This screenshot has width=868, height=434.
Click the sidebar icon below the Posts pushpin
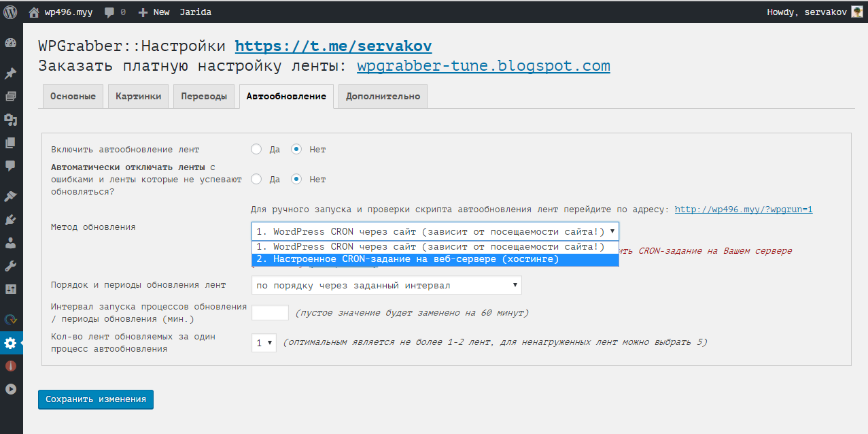10,97
